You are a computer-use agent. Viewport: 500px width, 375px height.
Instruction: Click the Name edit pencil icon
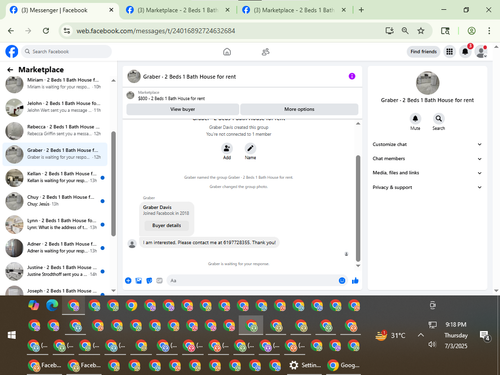click(x=250, y=148)
